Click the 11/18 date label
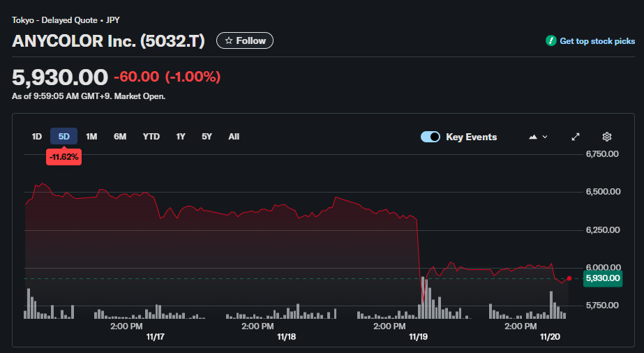The width and height of the screenshot is (644, 353). tap(286, 337)
